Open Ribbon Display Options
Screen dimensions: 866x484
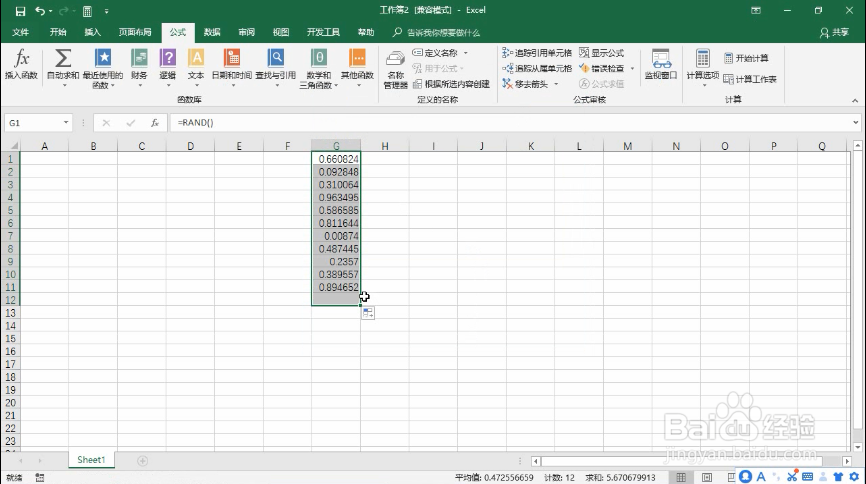(x=756, y=10)
